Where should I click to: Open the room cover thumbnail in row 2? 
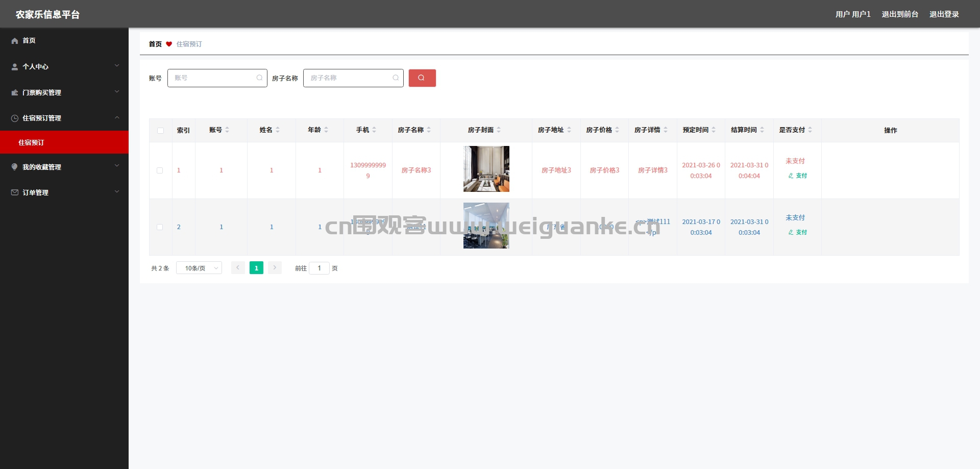tap(486, 226)
